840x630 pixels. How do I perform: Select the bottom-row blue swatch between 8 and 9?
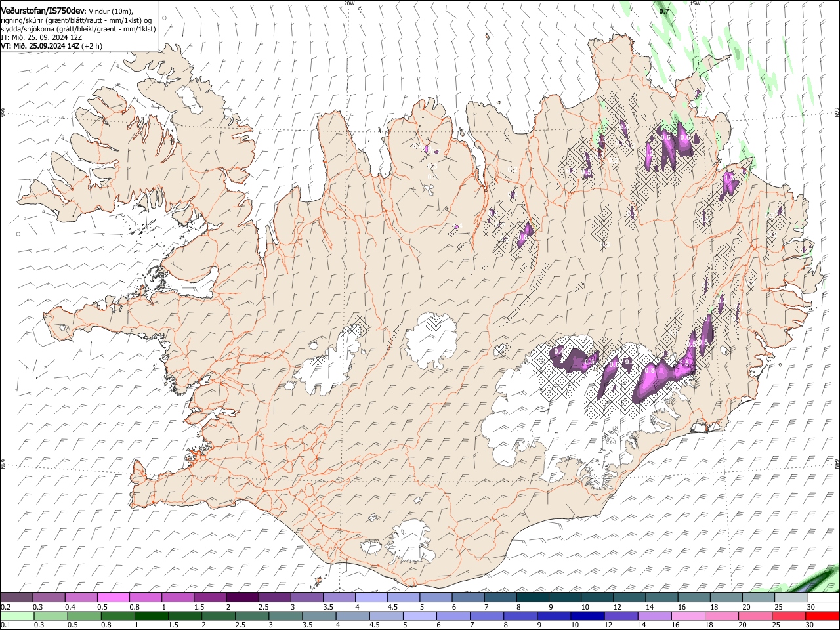[520, 616]
